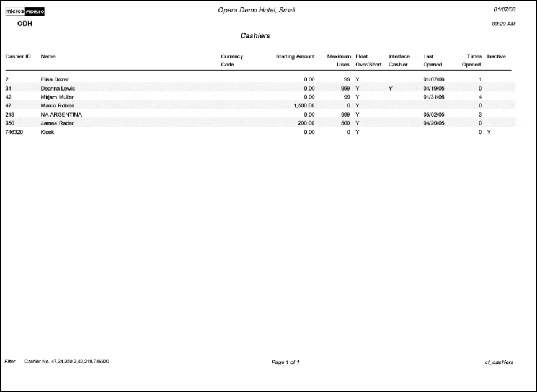
Task: Click the Inactive column header
Action: coord(496,56)
